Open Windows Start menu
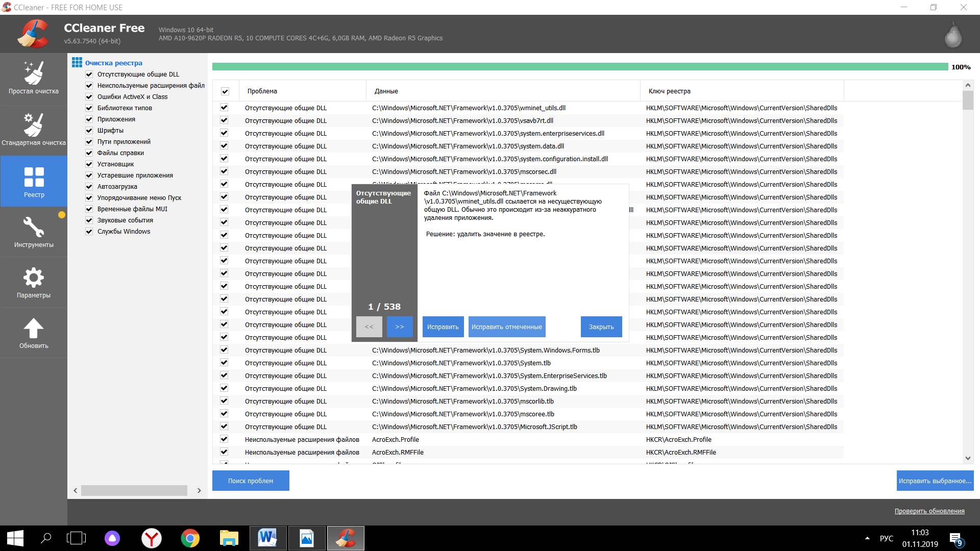This screenshot has width=980, height=551. pyautogui.click(x=15, y=538)
